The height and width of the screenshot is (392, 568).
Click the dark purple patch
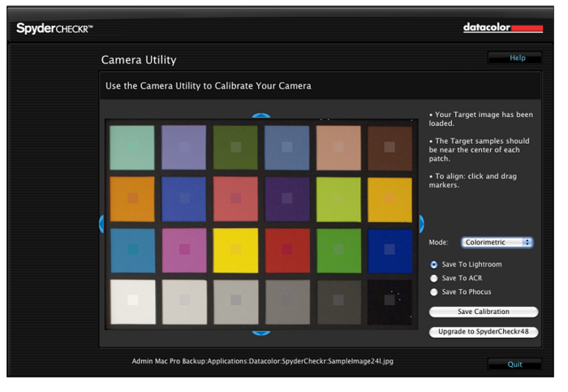(287, 199)
